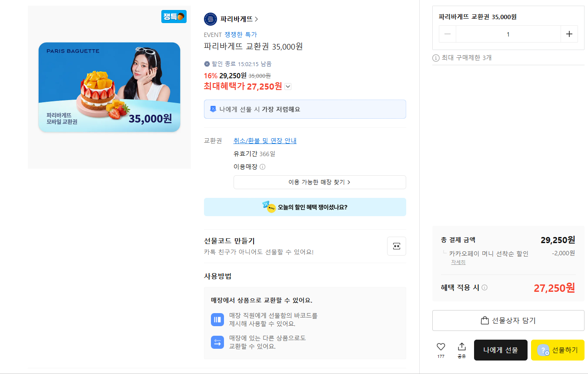Open the 쟁쟁한 특가 event link

[x=241, y=35]
